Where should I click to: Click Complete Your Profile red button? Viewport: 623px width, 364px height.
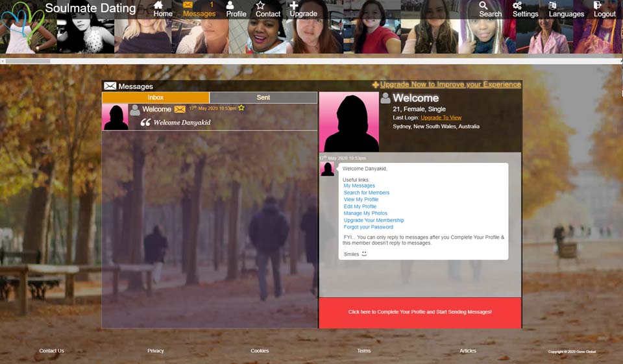coord(420,312)
